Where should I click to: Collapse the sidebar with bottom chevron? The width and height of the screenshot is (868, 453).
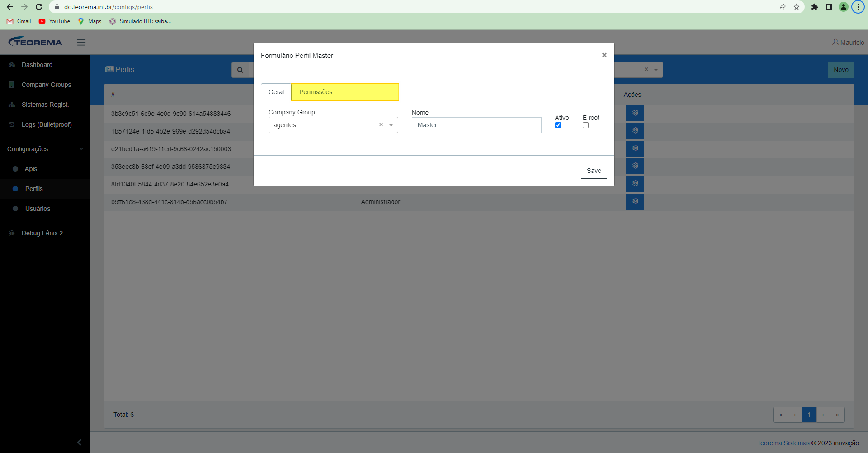tap(79, 442)
